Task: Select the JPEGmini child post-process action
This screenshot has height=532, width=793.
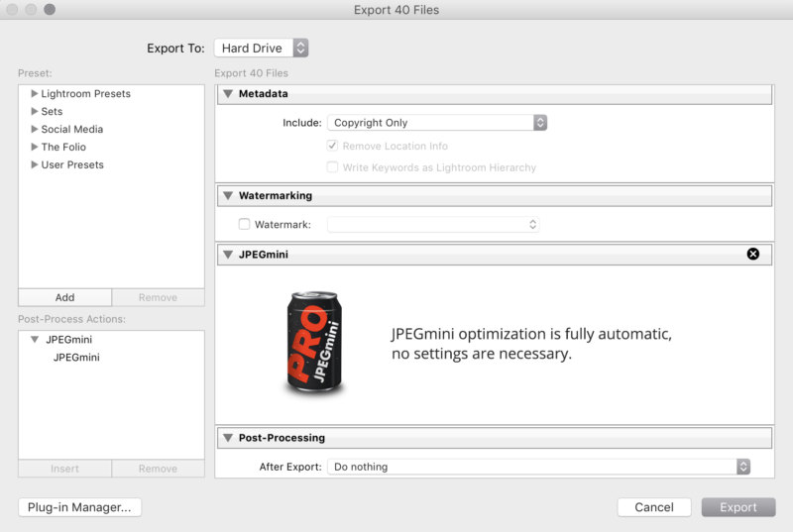Action: pyautogui.click(x=76, y=358)
